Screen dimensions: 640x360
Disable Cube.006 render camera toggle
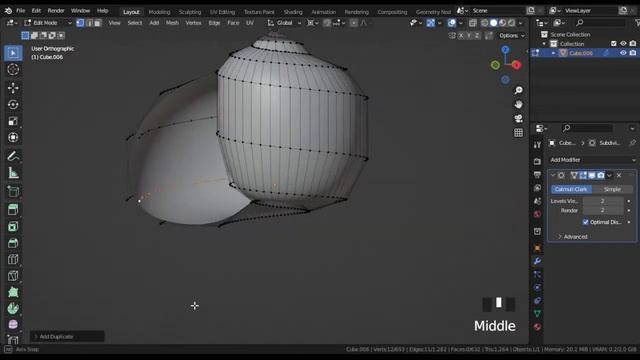633,53
